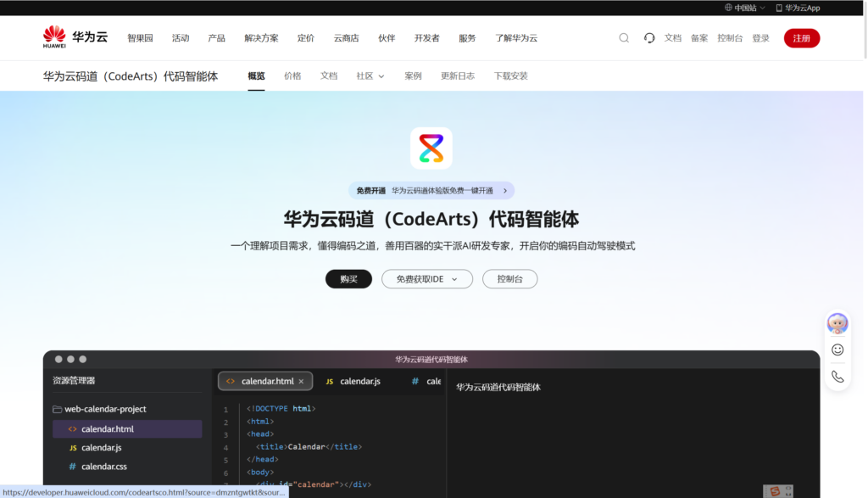Screen dimensions: 868x498
Task: Select the calendar.html editor tab
Action: pos(265,381)
